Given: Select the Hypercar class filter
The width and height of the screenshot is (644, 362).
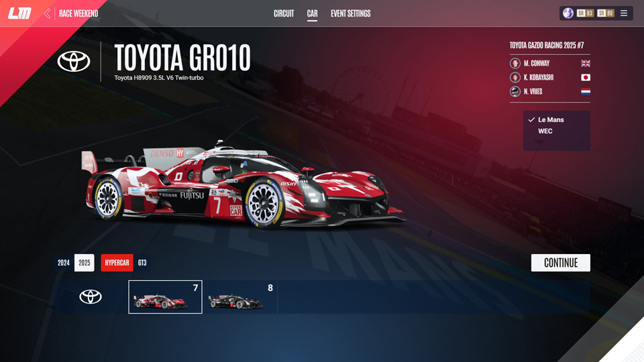Looking at the screenshot, I should (117, 263).
